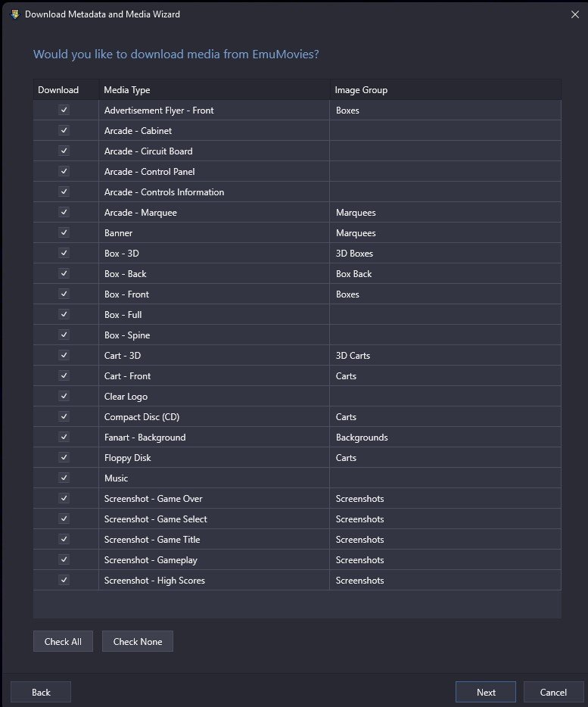588x707 pixels.
Task: Click the Check All button
Action: click(63, 641)
